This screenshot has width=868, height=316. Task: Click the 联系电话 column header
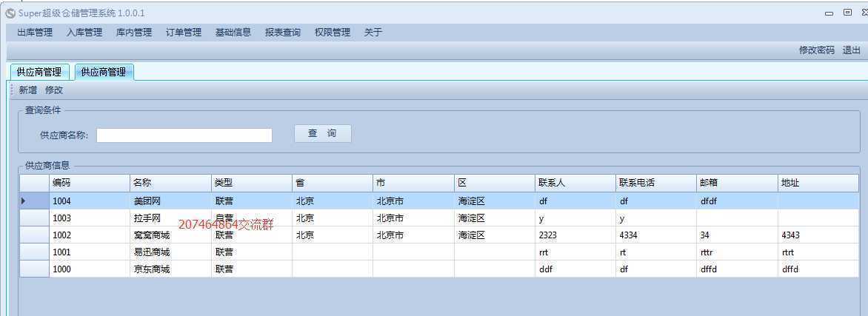click(x=656, y=184)
